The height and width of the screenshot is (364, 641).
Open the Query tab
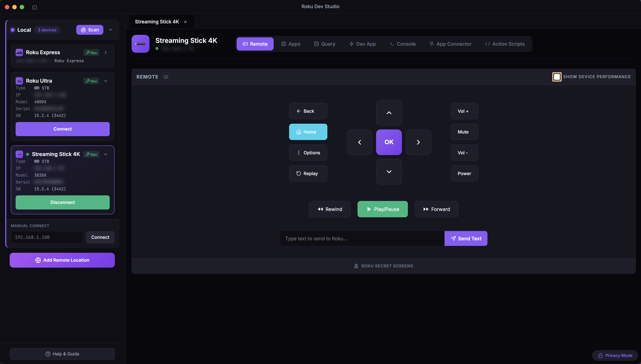coord(325,44)
